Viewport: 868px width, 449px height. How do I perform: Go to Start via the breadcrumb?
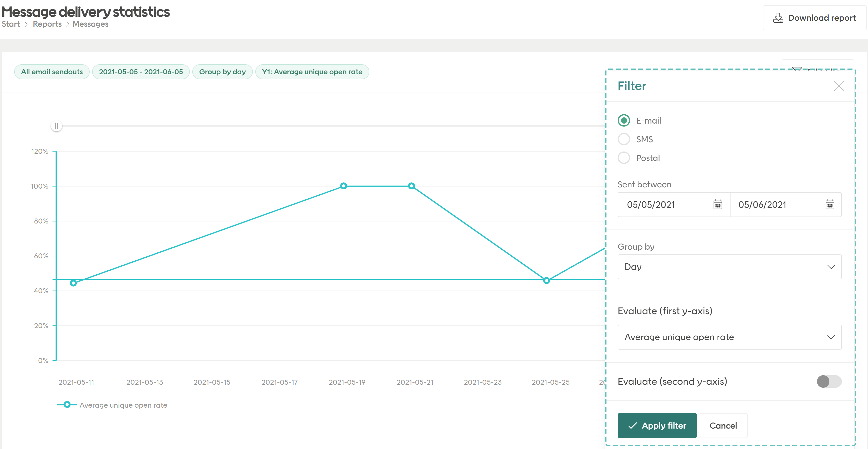click(x=10, y=24)
